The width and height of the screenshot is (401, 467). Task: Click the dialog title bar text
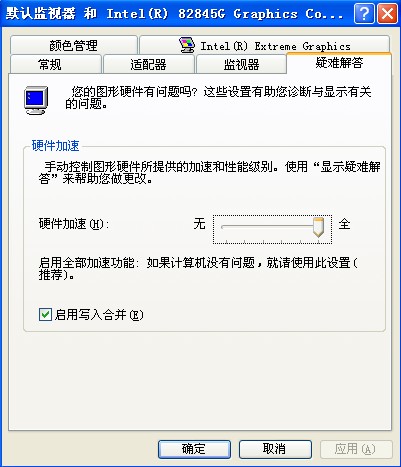174,14
